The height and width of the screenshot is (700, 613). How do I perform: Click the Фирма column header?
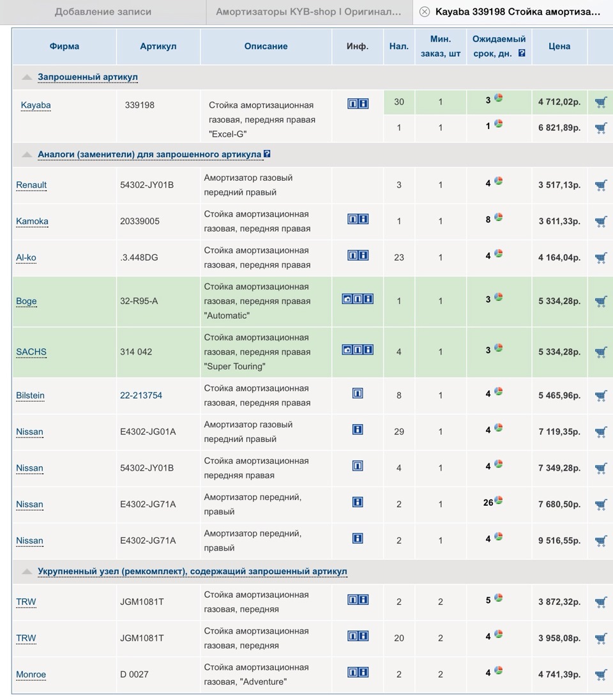[x=64, y=46]
